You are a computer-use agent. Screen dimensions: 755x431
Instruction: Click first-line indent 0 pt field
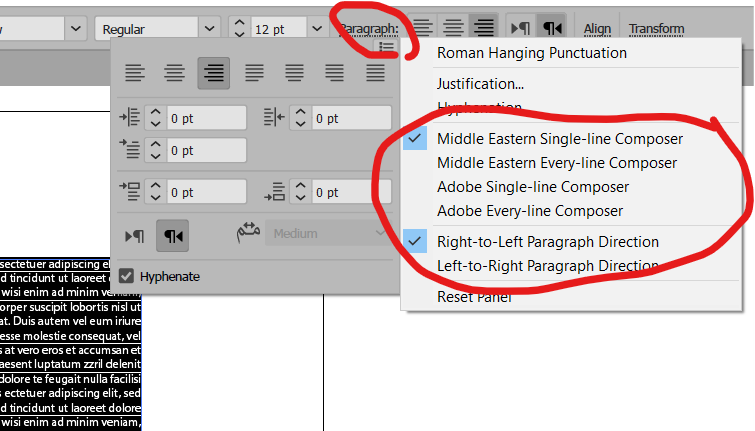[206, 150]
